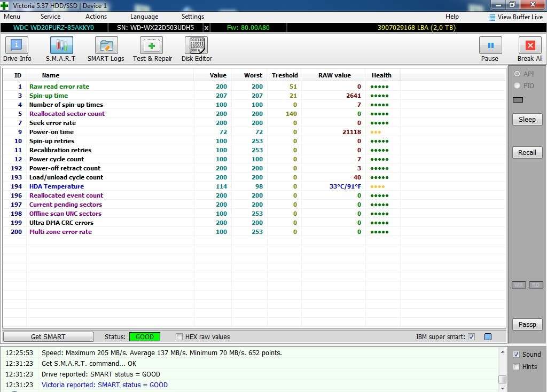This screenshot has height=392, width=547.
Task: Select the API radio button
Action: point(517,74)
